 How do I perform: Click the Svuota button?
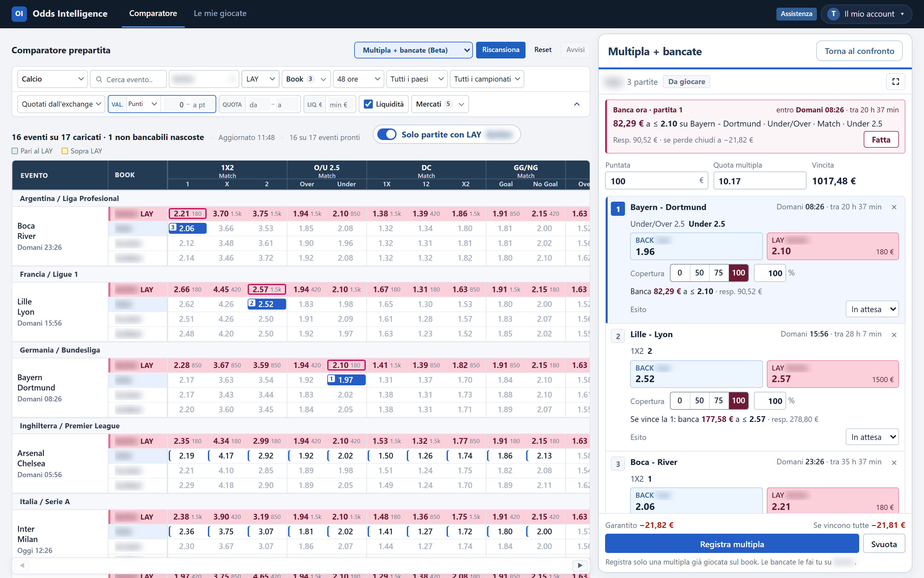click(884, 544)
